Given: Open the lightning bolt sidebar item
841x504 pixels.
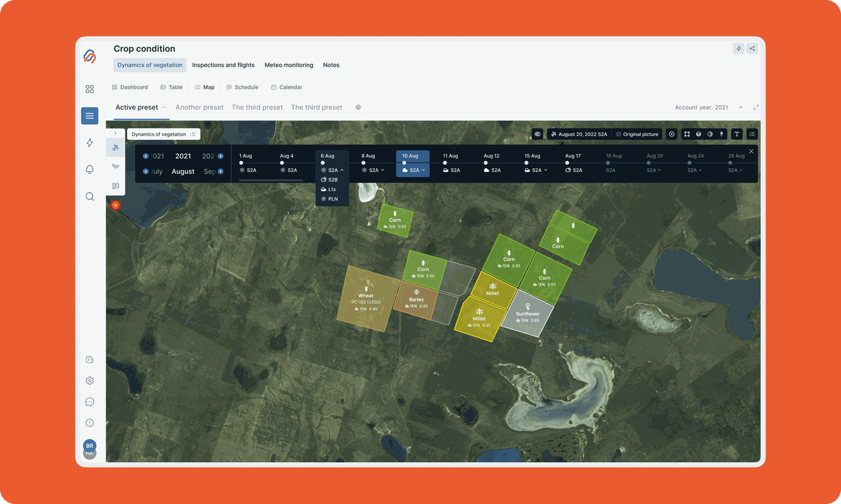Looking at the screenshot, I should (x=89, y=143).
